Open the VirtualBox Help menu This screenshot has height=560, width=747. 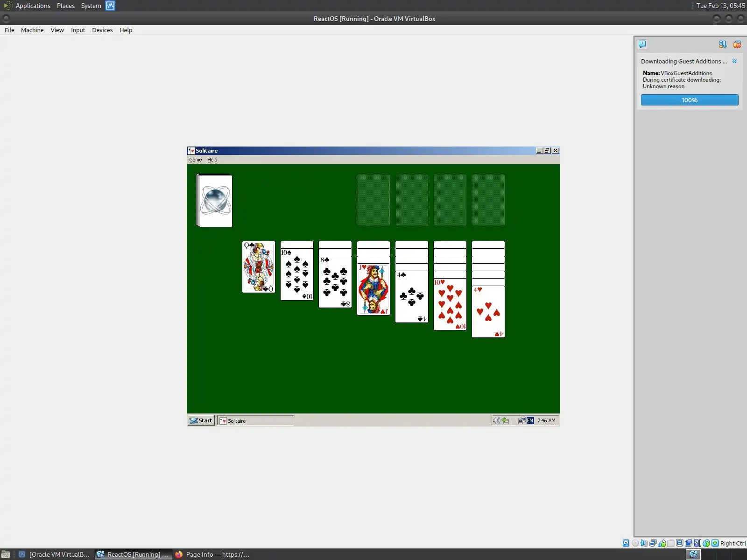tap(126, 30)
